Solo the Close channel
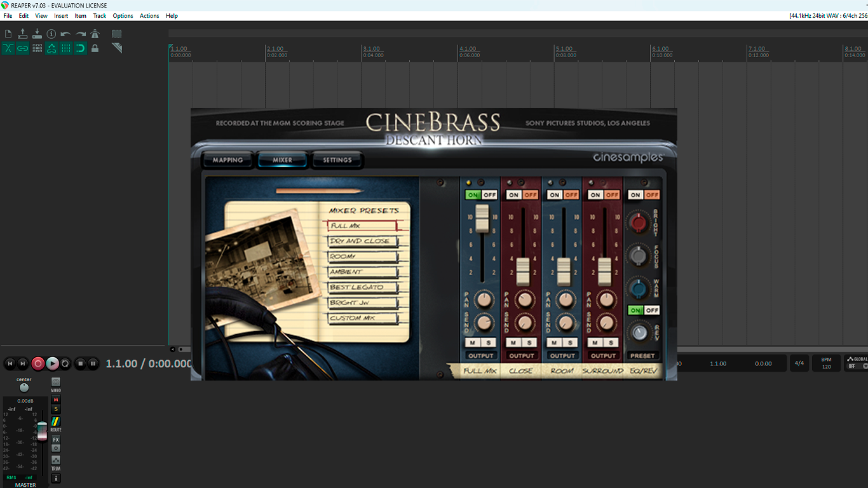 pos(529,342)
